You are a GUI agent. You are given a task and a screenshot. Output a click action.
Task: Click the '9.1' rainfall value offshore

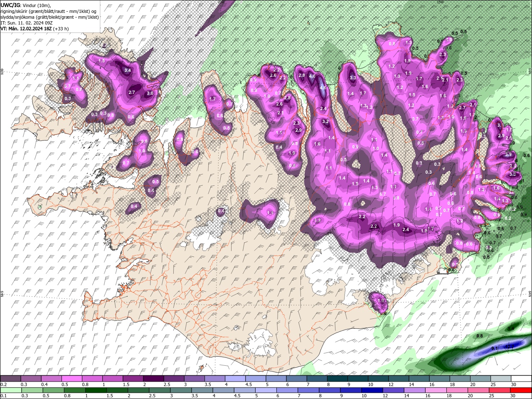[495, 348]
